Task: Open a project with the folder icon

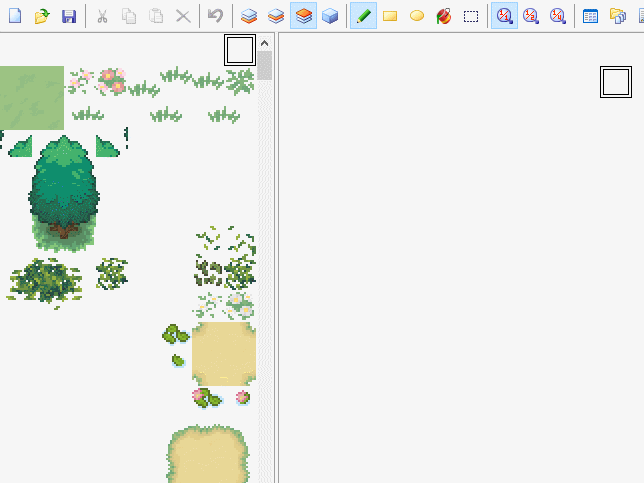Action: coord(41,16)
